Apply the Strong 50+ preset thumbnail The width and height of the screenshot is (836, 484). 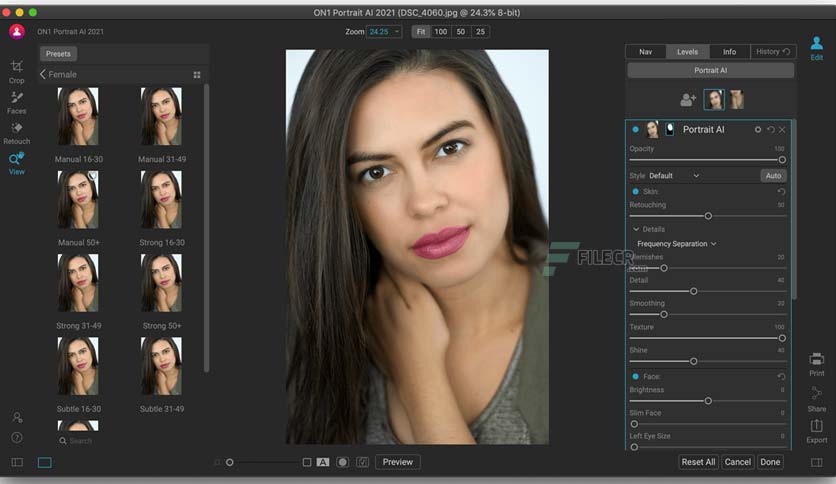point(162,283)
